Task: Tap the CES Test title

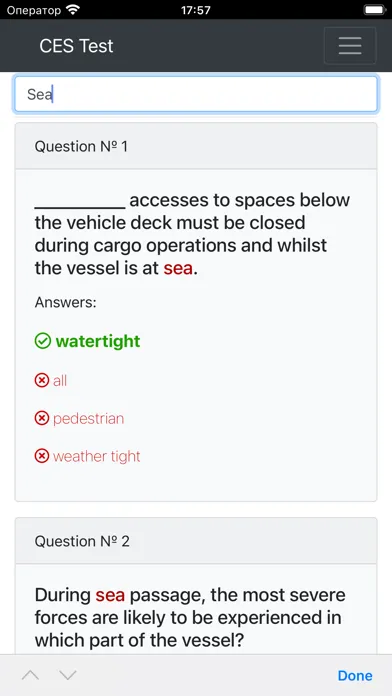Action: coord(76,46)
